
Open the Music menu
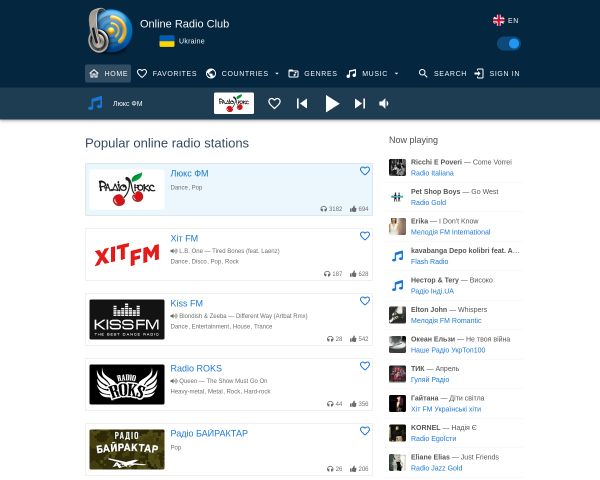pyautogui.click(x=367, y=73)
